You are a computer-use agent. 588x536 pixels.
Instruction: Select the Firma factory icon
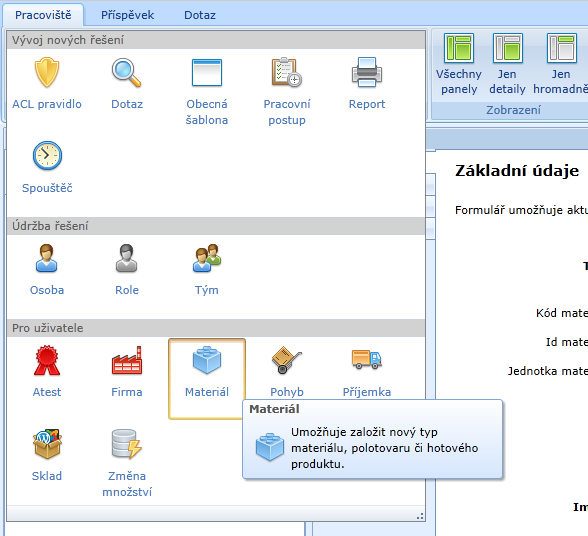(x=127, y=360)
